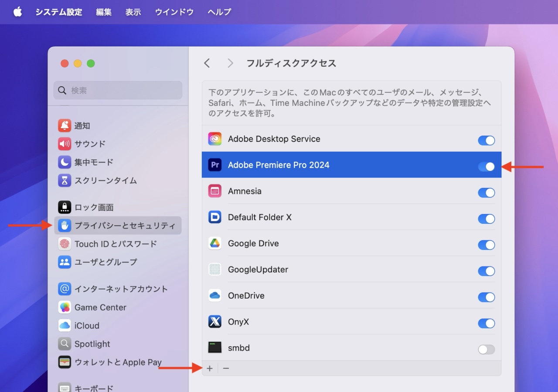Open サウンド via its speaker icon

(x=65, y=144)
